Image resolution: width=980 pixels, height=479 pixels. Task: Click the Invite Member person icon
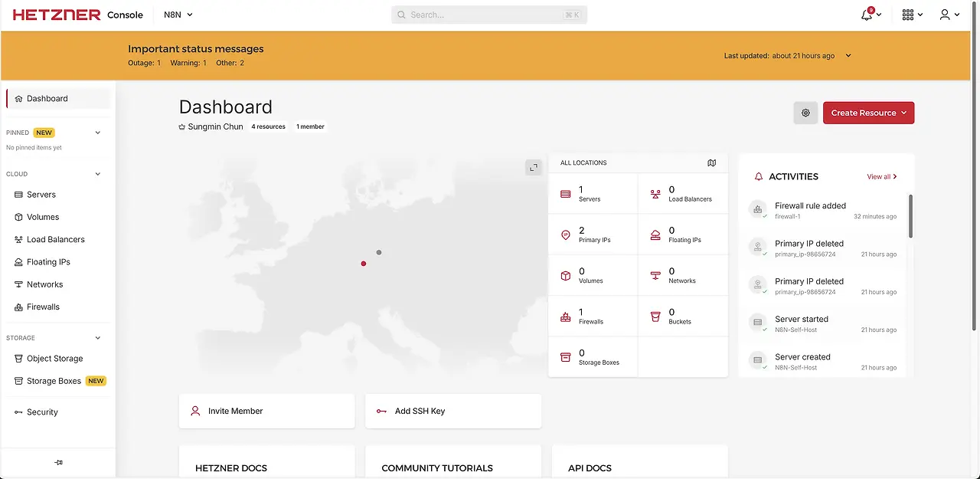195,411
